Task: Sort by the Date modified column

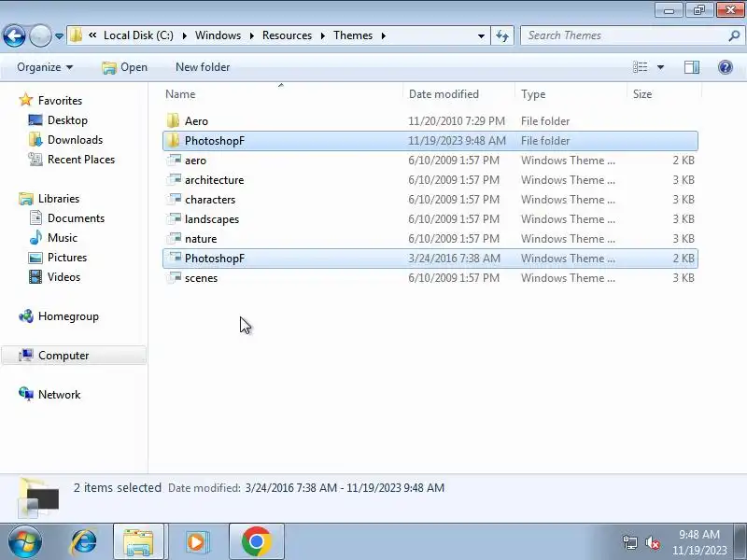Action: coord(444,94)
